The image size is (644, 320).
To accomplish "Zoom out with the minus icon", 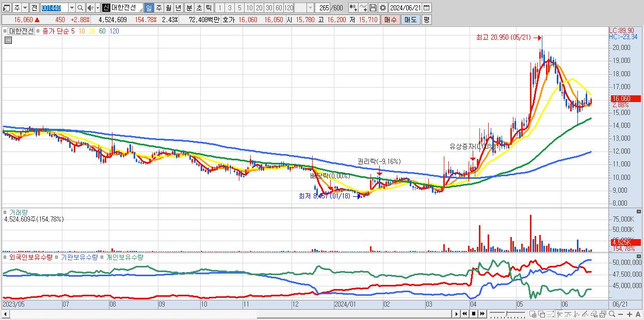I will 620,314.
